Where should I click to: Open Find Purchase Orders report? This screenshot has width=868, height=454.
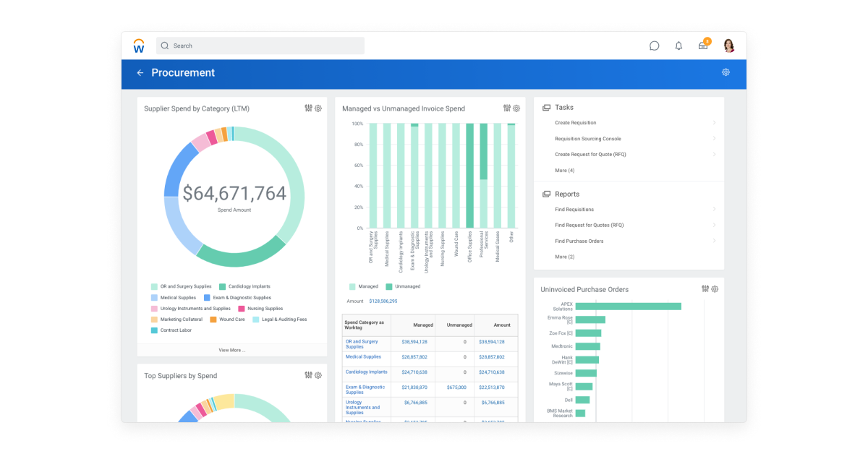(579, 241)
